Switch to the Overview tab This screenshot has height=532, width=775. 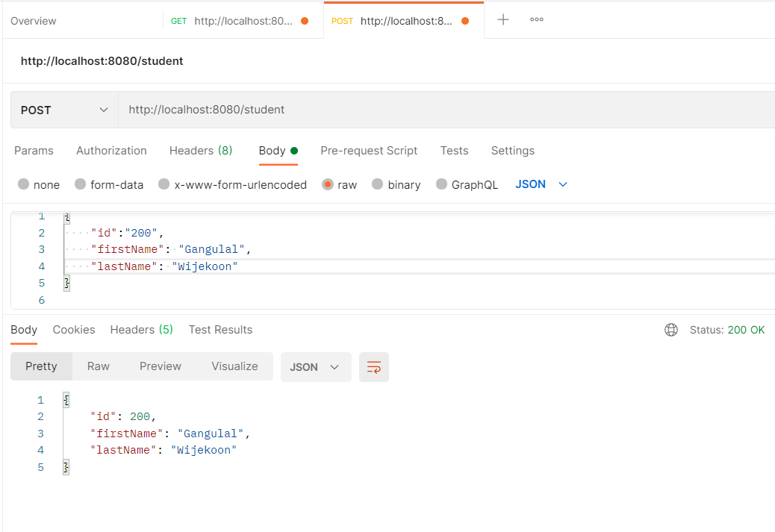(33, 20)
